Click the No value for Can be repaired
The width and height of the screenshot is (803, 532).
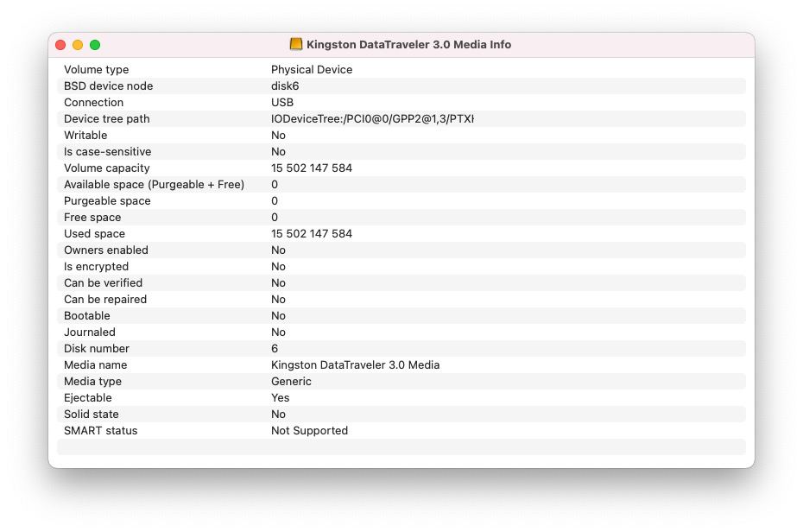click(x=278, y=299)
